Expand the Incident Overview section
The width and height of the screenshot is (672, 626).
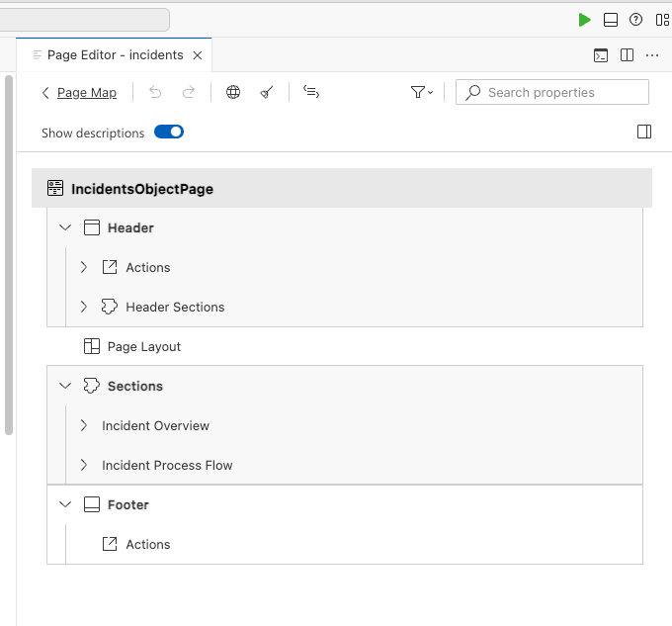84,425
